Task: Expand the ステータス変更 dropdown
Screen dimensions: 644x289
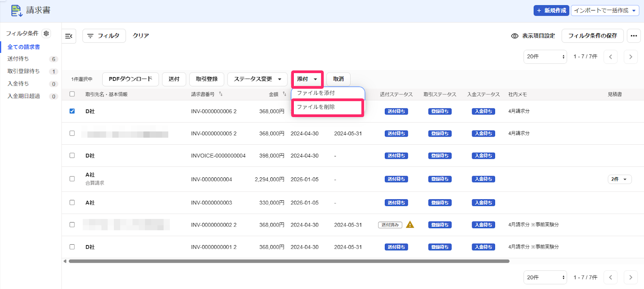Action: (x=258, y=79)
